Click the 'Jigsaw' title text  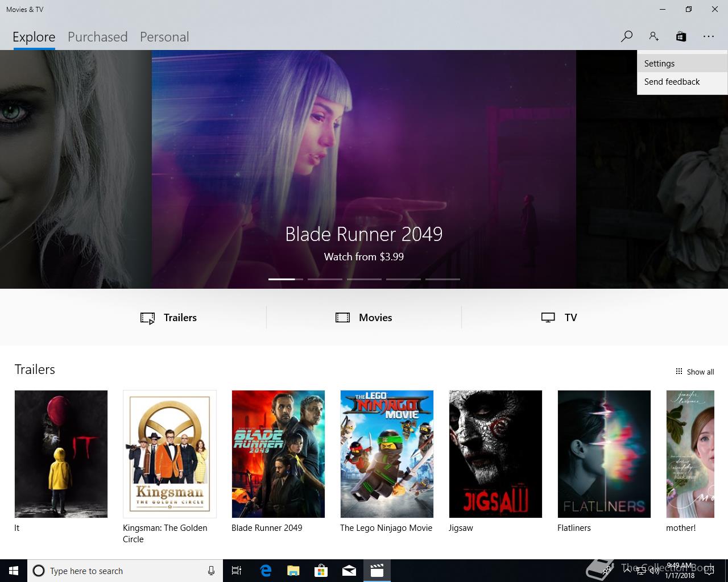coord(461,528)
